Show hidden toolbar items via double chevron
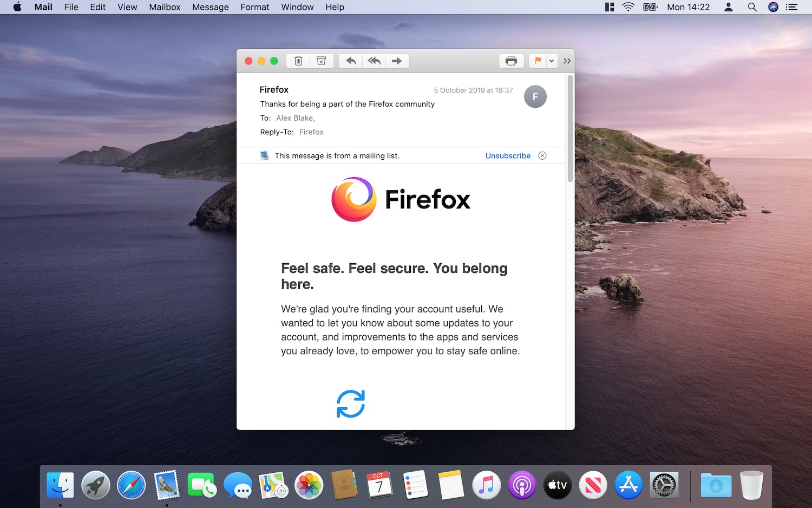812x508 pixels. [566, 61]
